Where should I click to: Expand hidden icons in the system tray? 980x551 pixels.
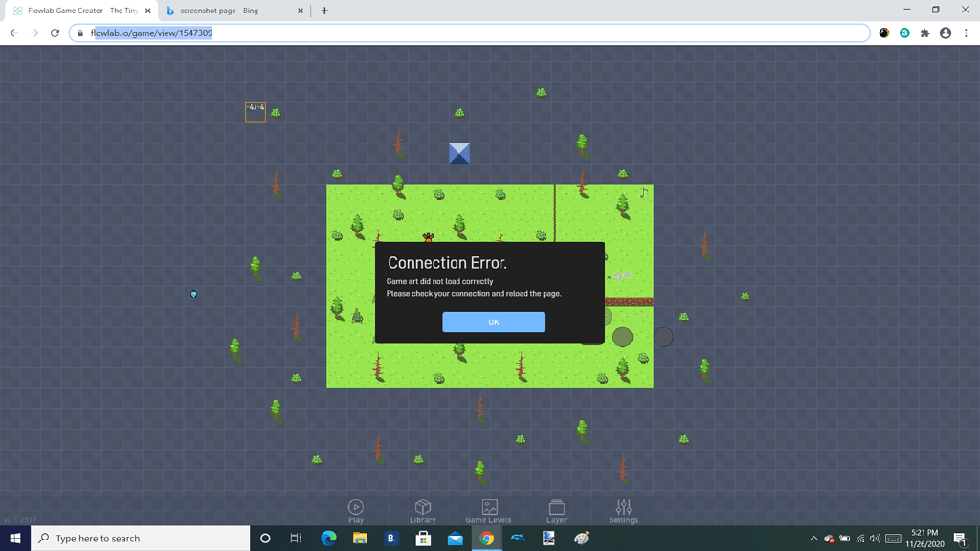[x=813, y=538]
